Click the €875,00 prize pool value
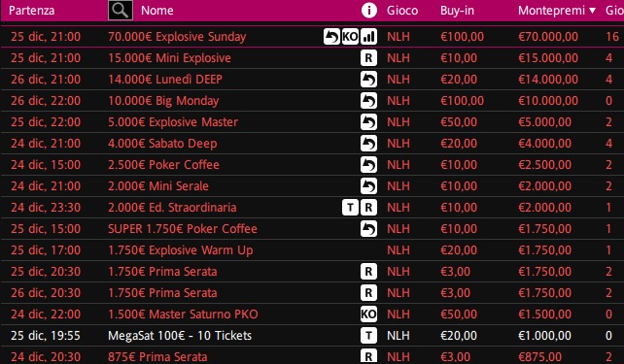Screen dimensions: 624x364 [x=540, y=357]
